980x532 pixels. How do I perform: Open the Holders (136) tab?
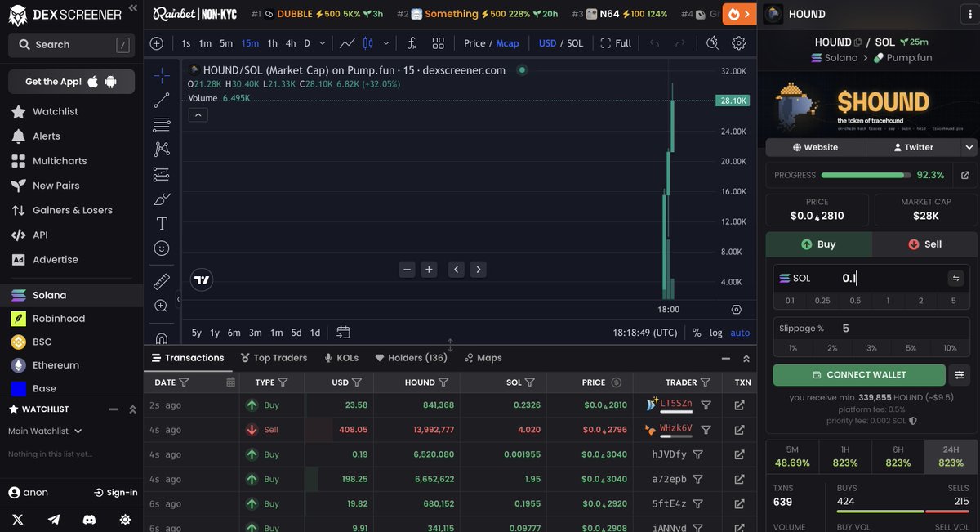[x=412, y=358]
